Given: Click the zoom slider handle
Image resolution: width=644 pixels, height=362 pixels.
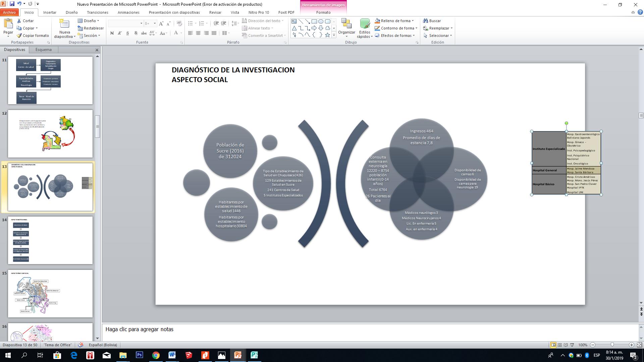Looking at the screenshot, I should 612,345.
